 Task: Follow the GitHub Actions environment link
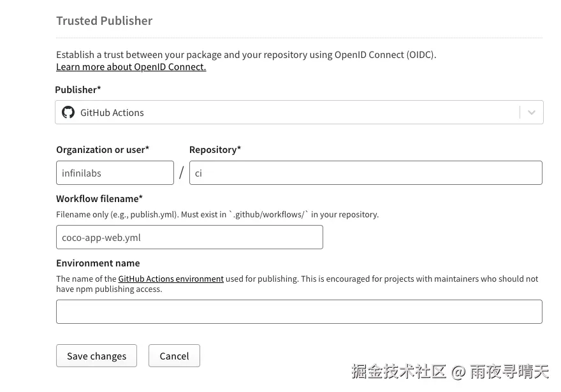pyautogui.click(x=171, y=279)
